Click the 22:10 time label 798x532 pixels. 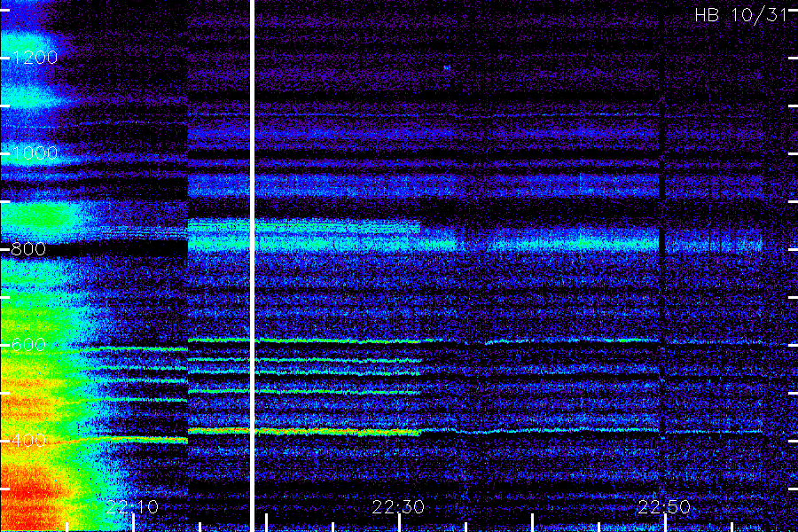click(x=132, y=507)
